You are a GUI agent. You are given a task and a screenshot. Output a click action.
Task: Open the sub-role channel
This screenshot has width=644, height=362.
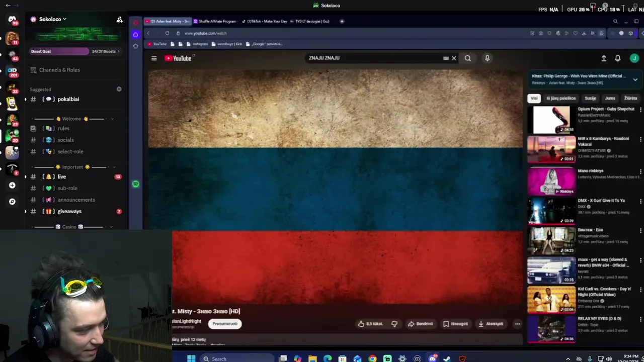[67, 188]
